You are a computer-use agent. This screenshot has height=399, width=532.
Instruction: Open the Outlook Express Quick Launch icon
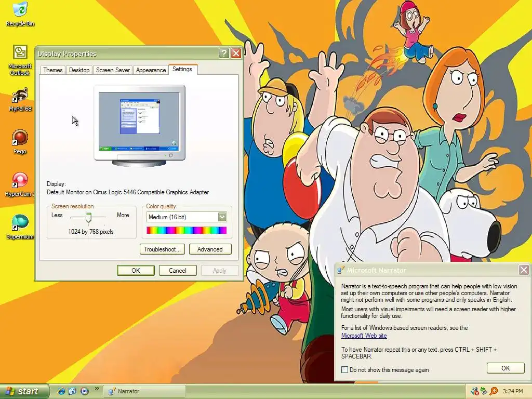(73, 391)
